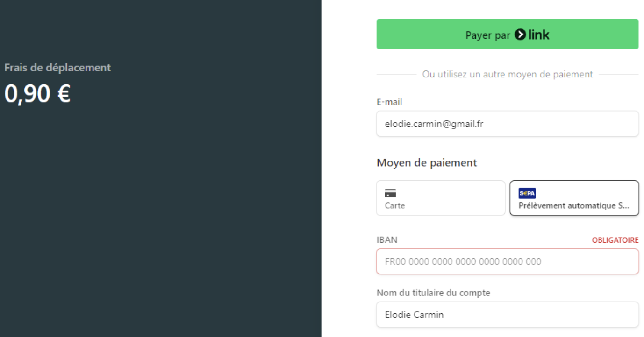Click the red OBLIGATOIRE warning label
The height and width of the screenshot is (337, 644).
(615, 240)
